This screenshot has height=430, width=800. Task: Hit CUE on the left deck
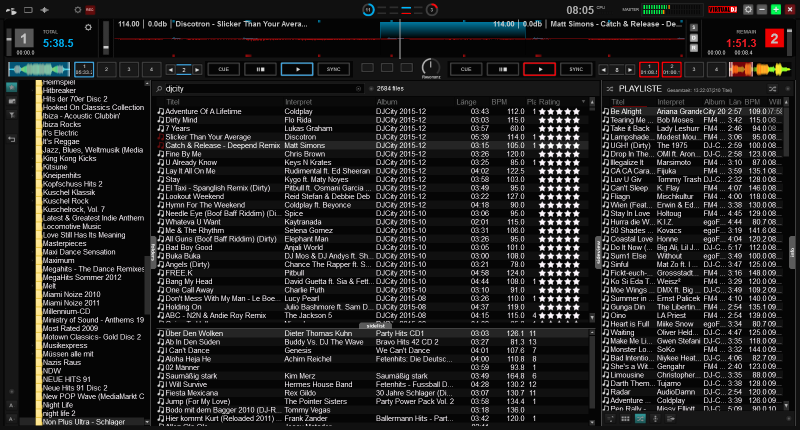pyautogui.click(x=223, y=69)
